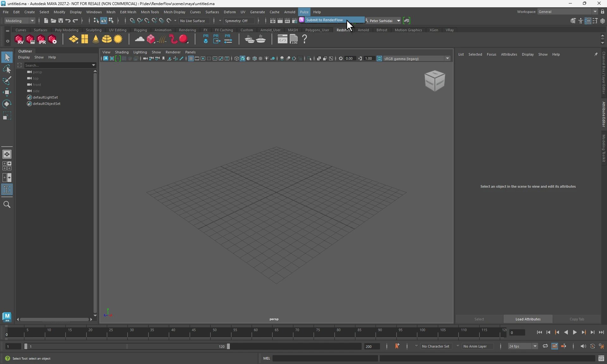The image size is (607, 364).
Task: Select the Move tool in toolbox
Action: [7, 93]
